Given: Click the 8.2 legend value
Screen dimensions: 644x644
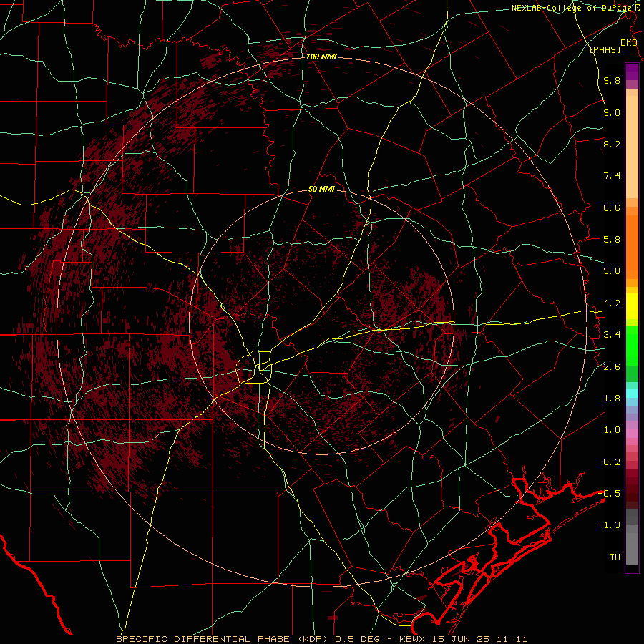Looking at the screenshot, I should coord(612,144).
